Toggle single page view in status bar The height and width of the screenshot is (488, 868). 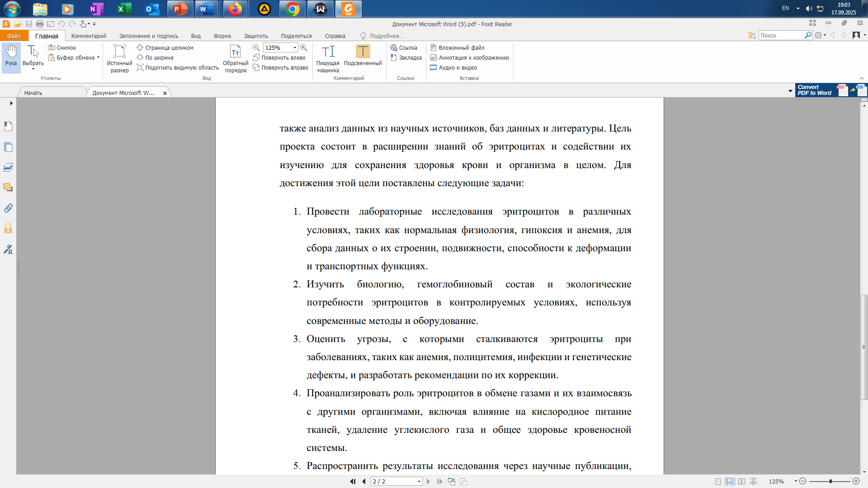coord(718,482)
